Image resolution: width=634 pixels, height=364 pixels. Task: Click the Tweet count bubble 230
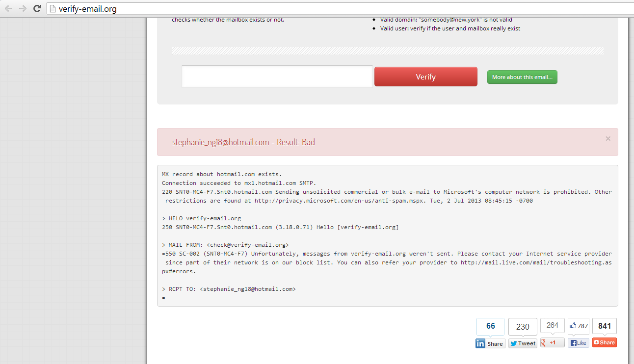523,327
